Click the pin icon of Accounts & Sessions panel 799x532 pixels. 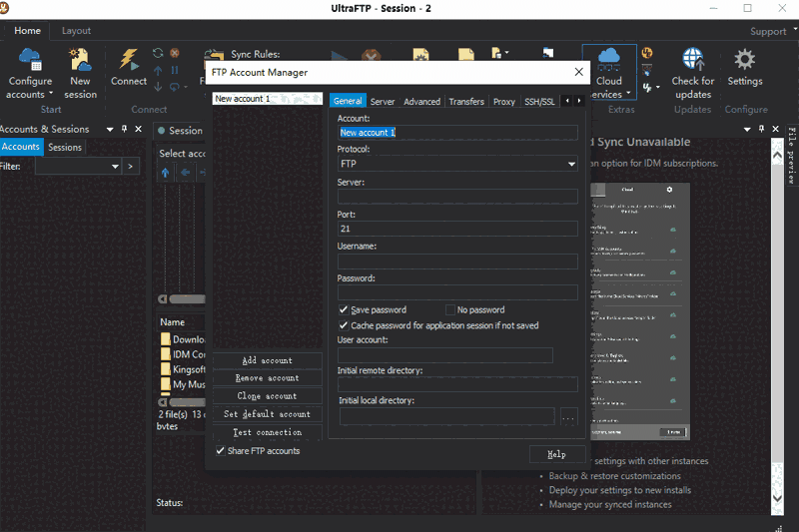coord(125,130)
